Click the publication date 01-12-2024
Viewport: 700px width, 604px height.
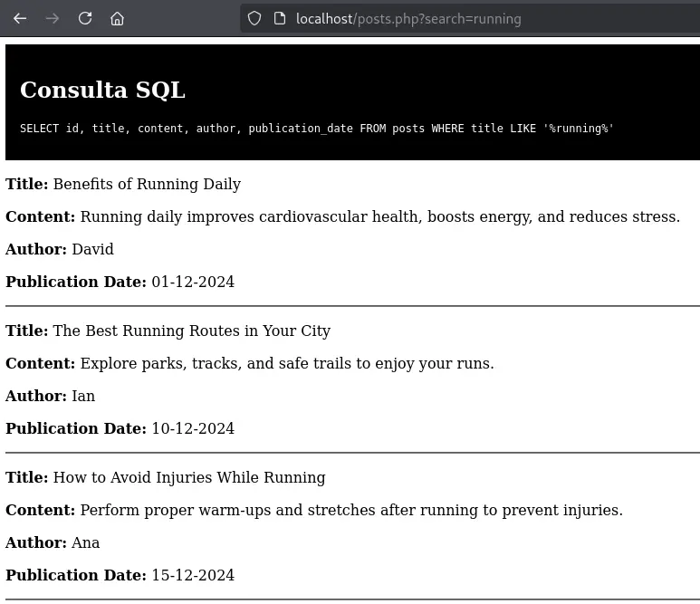coord(192,283)
